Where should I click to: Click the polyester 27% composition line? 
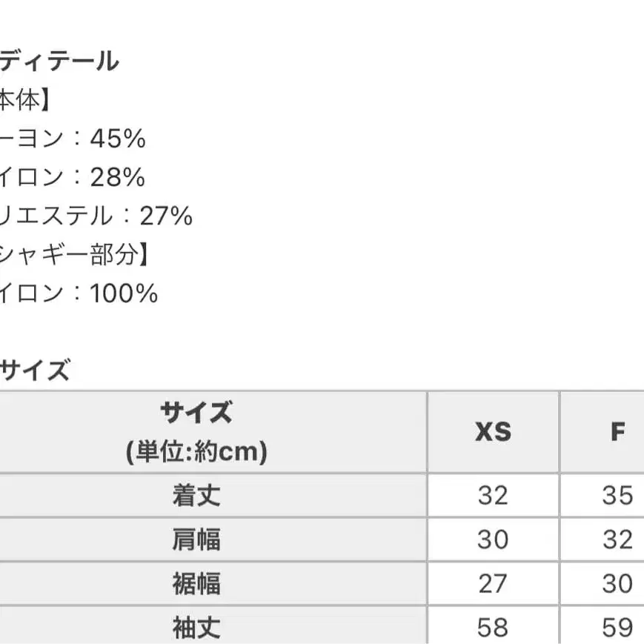coord(96,216)
